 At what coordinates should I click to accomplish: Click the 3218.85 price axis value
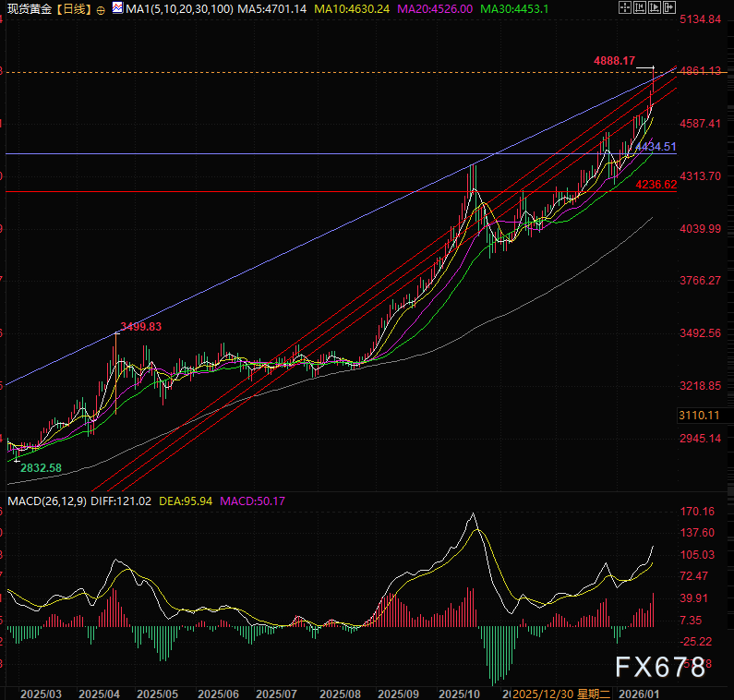click(x=700, y=386)
